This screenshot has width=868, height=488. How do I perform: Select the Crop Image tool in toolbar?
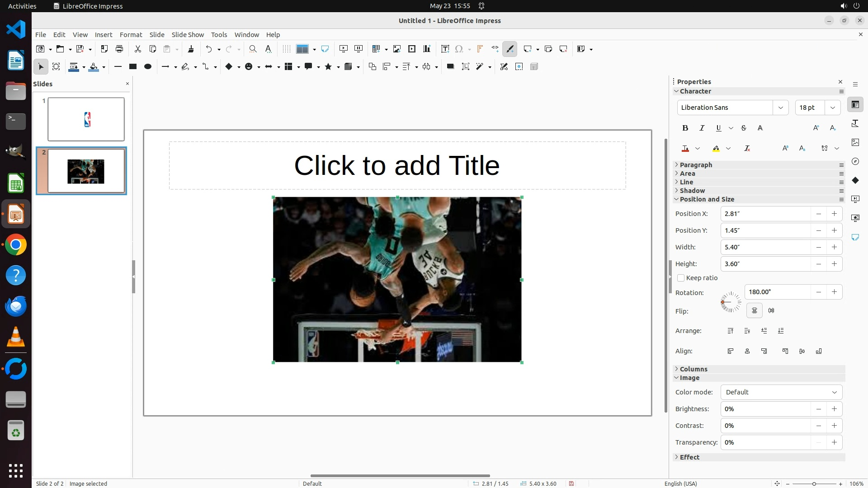point(466,67)
